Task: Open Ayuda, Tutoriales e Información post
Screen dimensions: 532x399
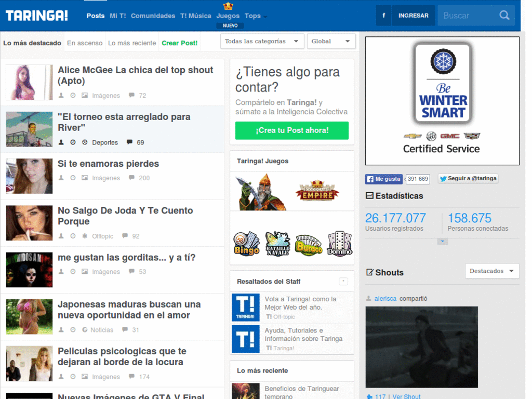Action: (303, 335)
